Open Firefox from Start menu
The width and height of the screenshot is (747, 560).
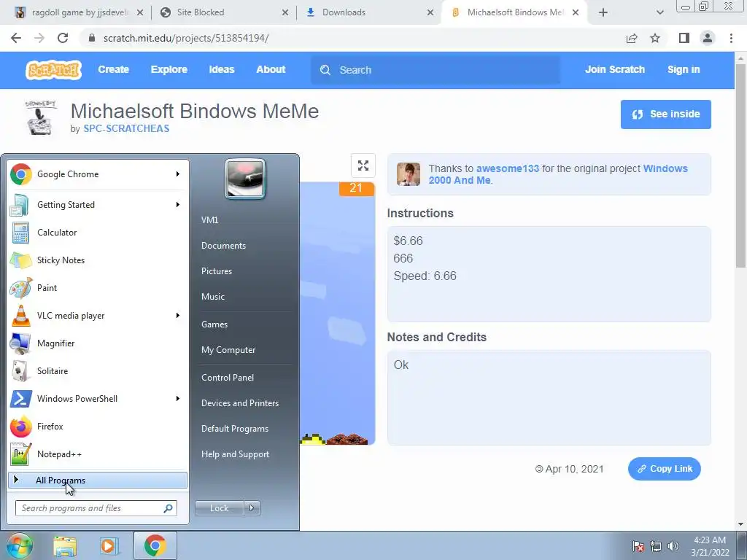[98, 426]
